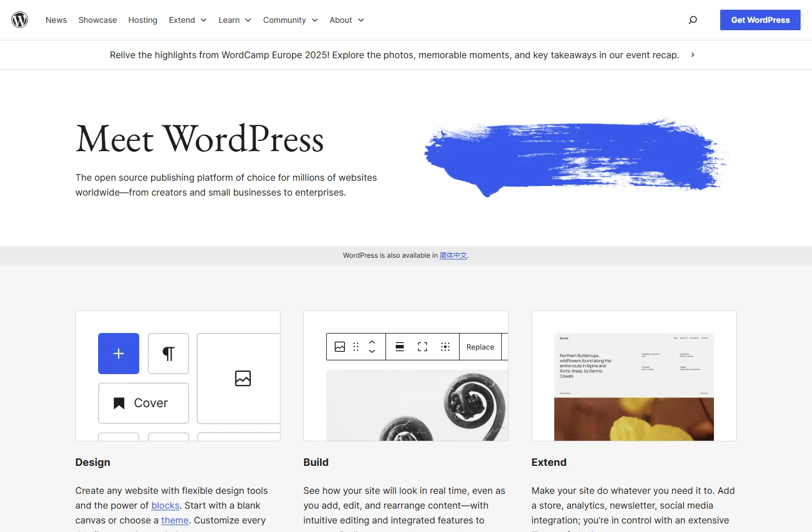Screen dimensions: 812x532
Task: Open the search magnifier icon
Action: click(693, 20)
